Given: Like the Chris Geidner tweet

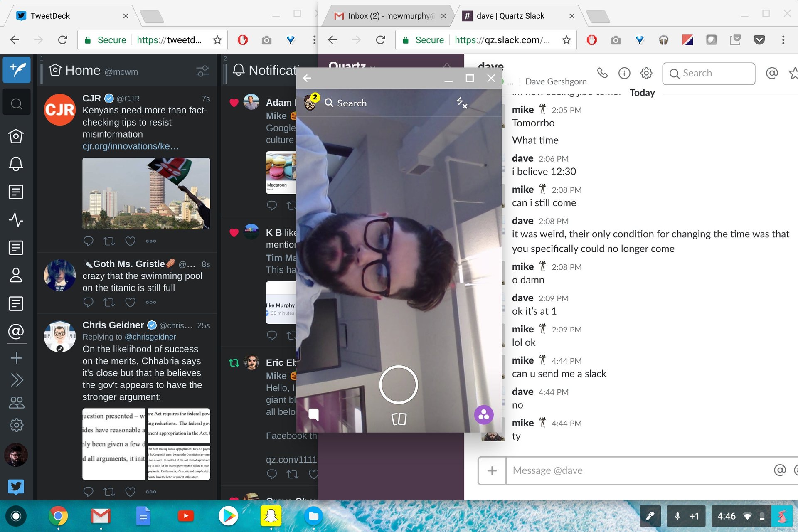Looking at the screenshot, I should point(130,492).
